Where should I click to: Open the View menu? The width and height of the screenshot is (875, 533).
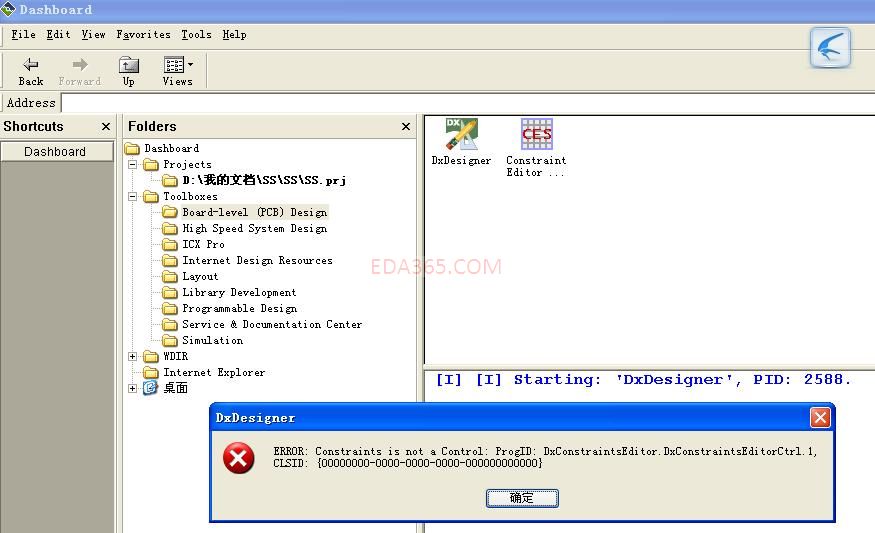[x=93, y=35]
